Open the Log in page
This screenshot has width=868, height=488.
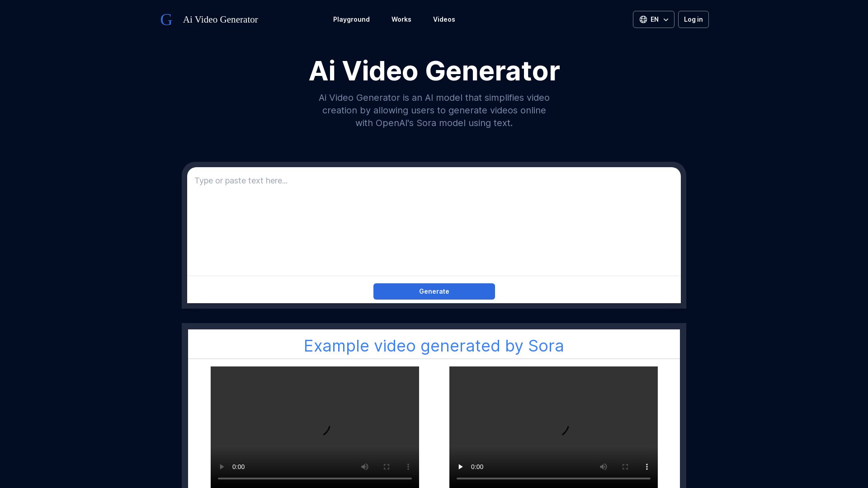click(x=693, y=19)
